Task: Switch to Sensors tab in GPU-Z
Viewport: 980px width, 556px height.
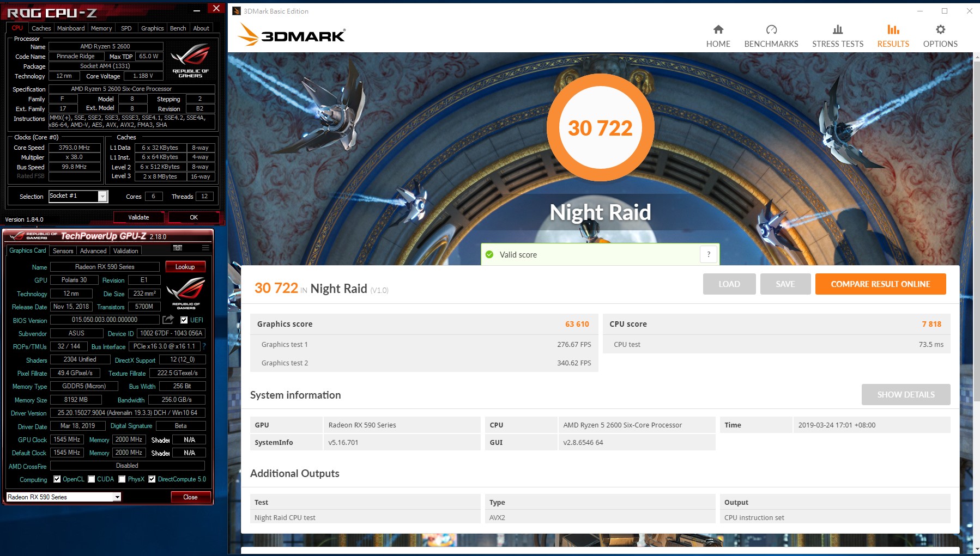Action: (x=63, y=251)
